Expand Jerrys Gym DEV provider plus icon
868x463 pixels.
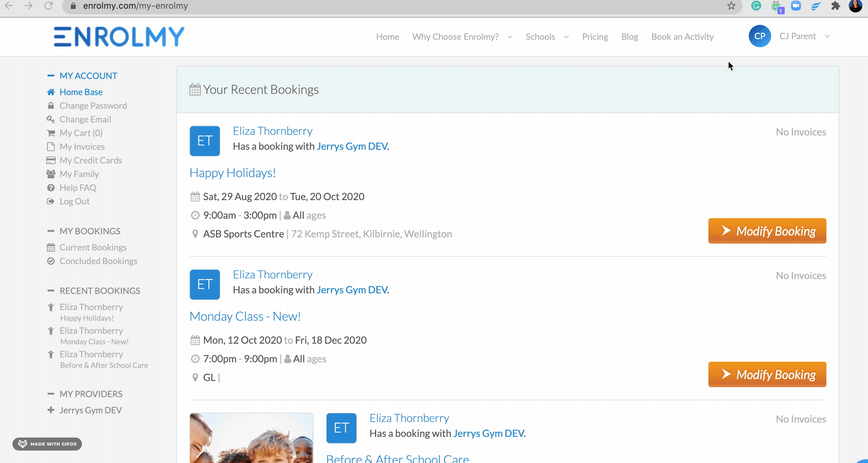click(x=51, y=410)
